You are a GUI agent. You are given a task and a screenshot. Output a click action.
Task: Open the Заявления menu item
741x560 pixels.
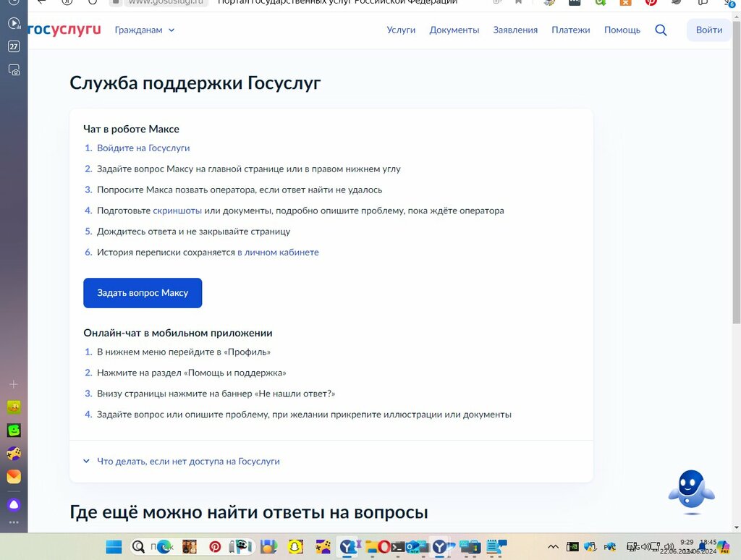pyautogui.click(x=515, y=30)
